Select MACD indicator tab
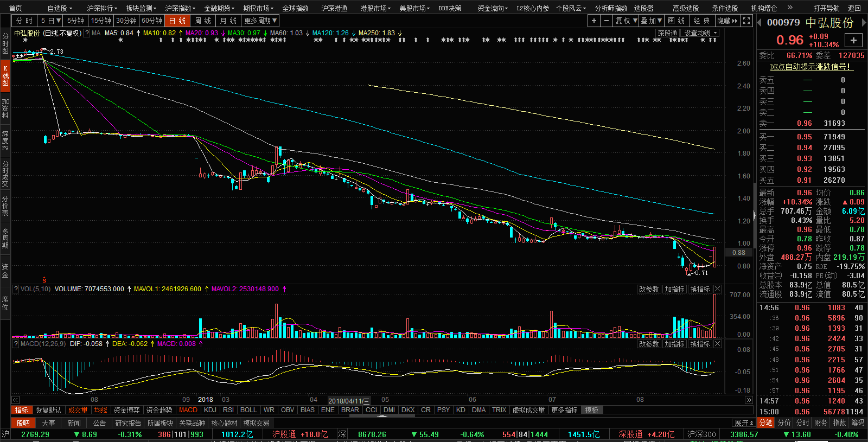The height and width of the screenshot is (442, 868). [x=188, y=410]
